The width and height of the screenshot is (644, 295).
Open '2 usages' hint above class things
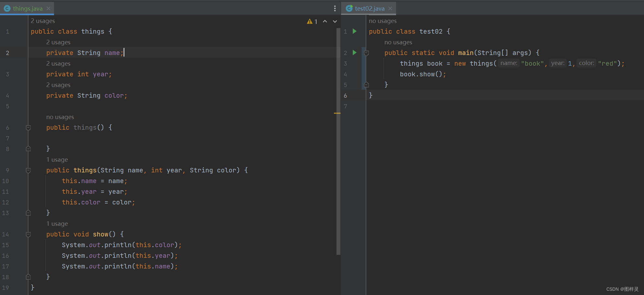43,21
